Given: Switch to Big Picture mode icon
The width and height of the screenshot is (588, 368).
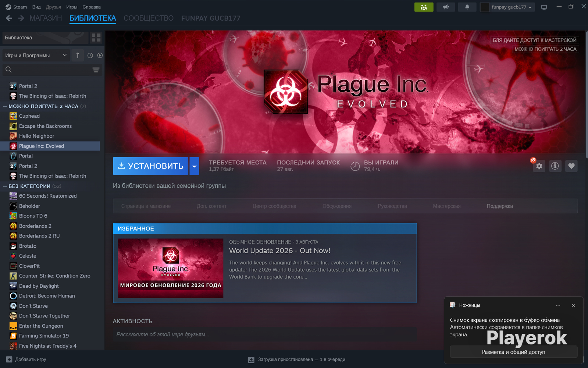Looking at the screenshot, I should 544,7.
